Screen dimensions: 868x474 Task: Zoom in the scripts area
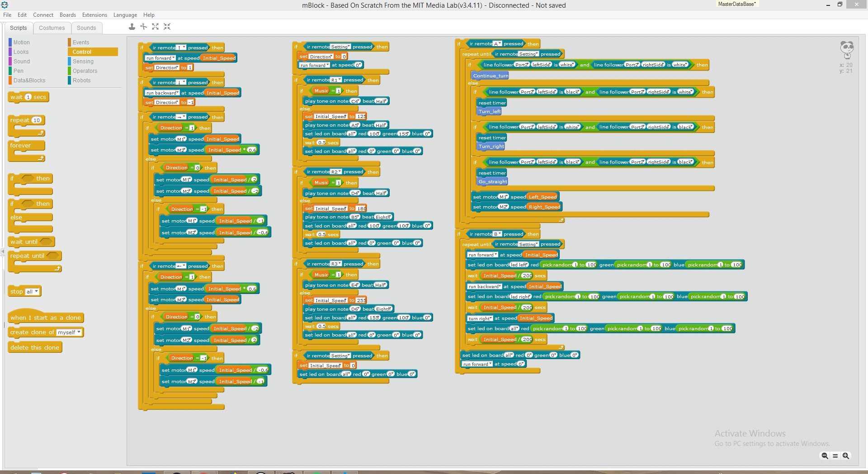click(x=845, y=456)
